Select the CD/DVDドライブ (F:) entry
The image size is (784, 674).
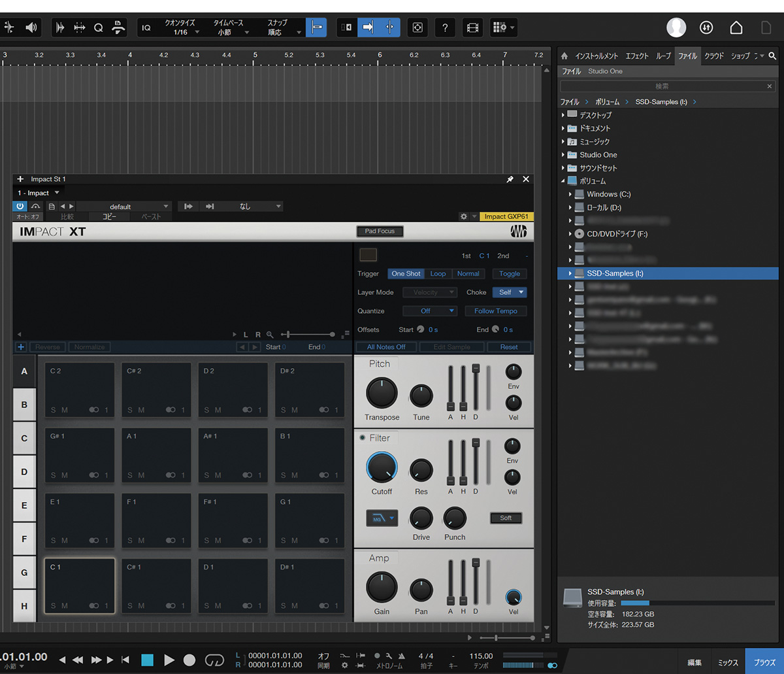(617, 233)
